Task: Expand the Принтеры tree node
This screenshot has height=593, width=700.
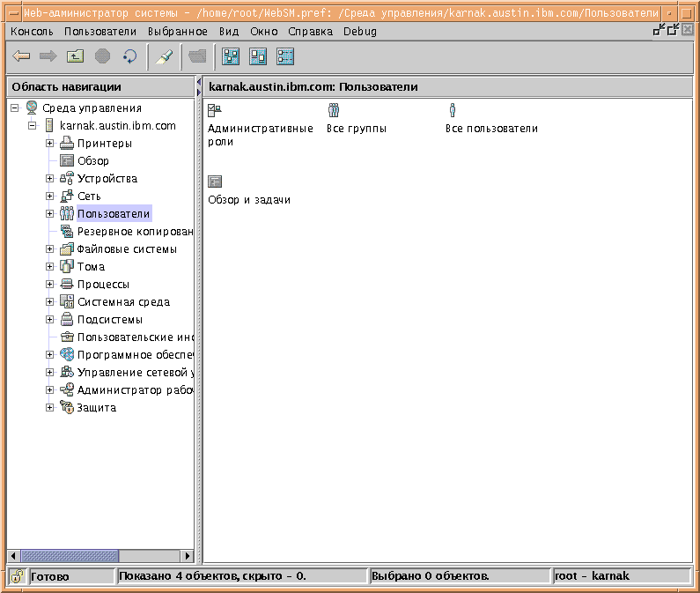Action: point(50,144)
